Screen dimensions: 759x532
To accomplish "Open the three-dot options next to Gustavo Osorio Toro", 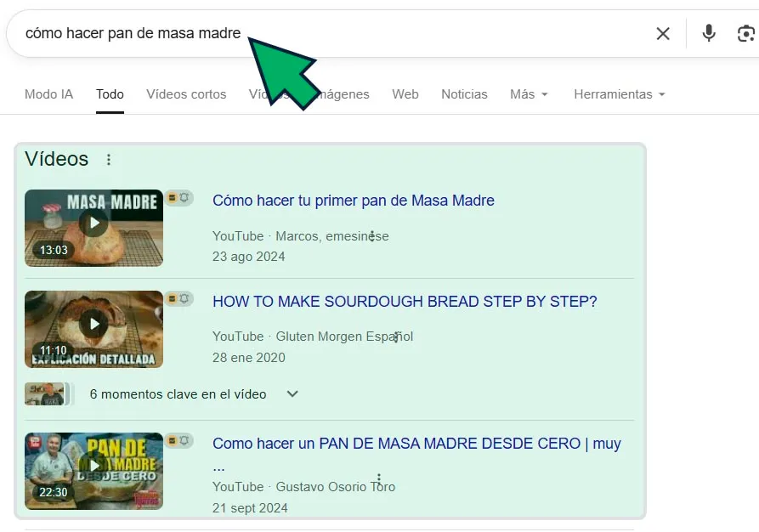I will [x=379, y=478].
